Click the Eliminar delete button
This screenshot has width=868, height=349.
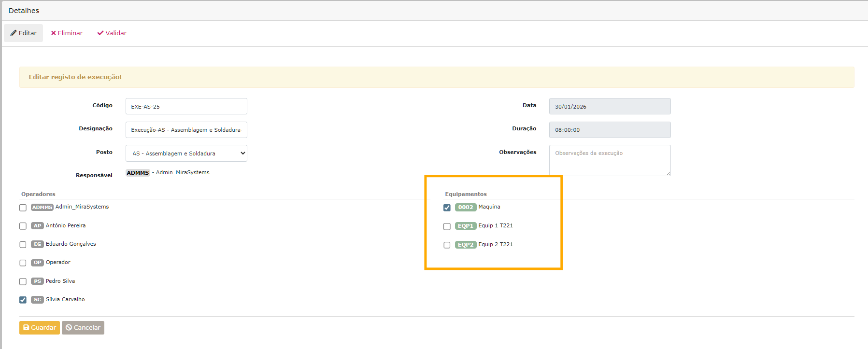point(67,33)
